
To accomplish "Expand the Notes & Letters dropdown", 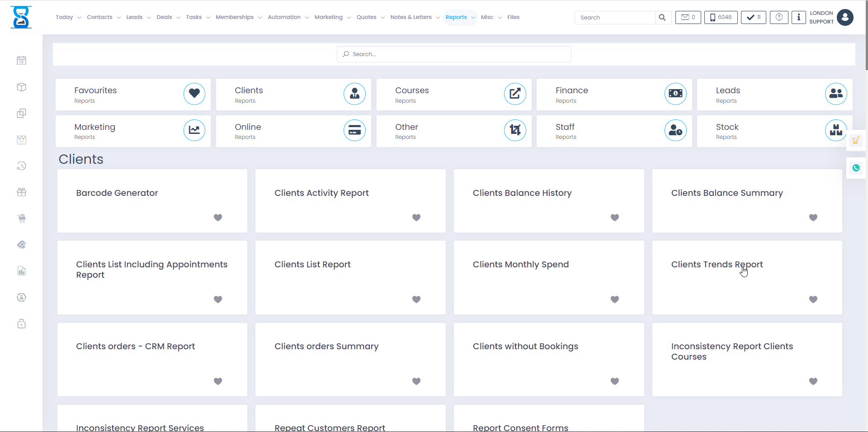I will click(x=414, y=17).
